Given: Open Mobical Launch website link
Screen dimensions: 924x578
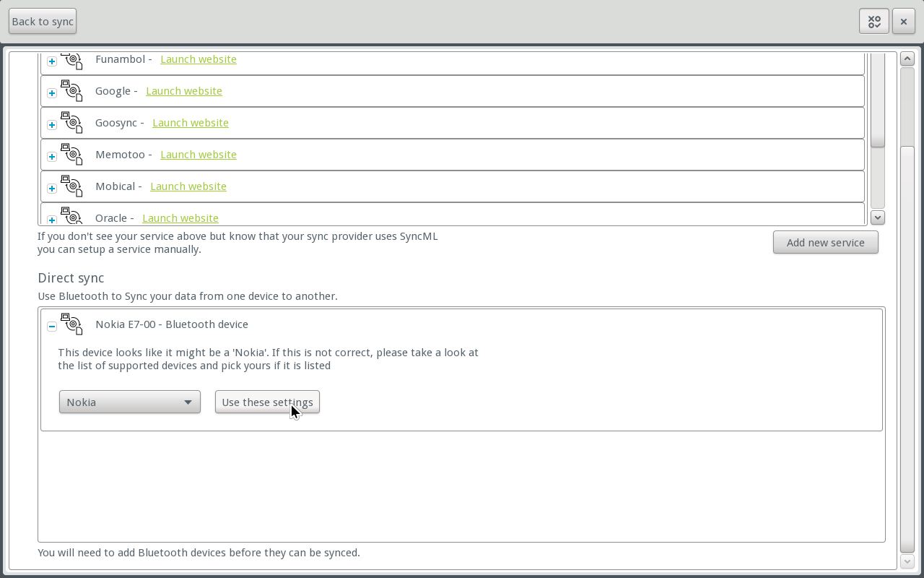Looking at the screenshot, I should [x=188, y=186].
